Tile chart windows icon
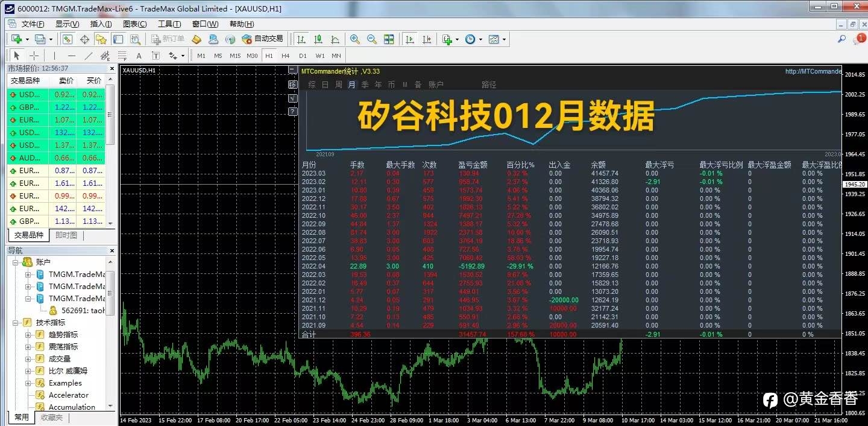868x426 pixels. point(389,39)
